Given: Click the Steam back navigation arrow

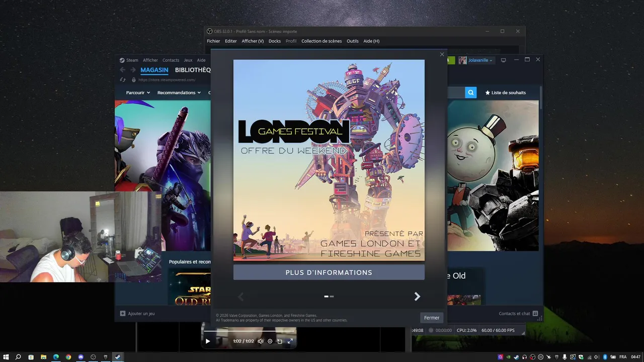Looking at the screenshot, I should point(122,70).
